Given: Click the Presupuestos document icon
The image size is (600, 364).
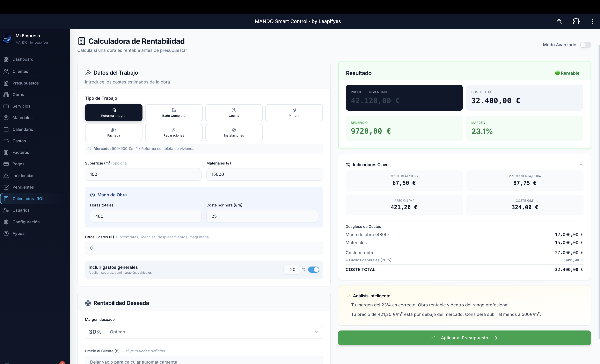Looking at the screenshot, I should [x=6, y=83].
